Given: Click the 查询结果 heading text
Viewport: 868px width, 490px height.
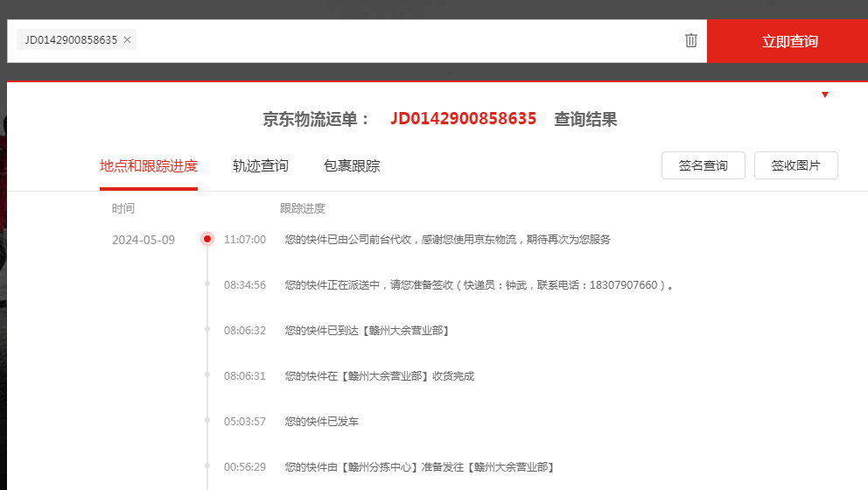Looking at the screenshot, I should click(x=585, y=119).
